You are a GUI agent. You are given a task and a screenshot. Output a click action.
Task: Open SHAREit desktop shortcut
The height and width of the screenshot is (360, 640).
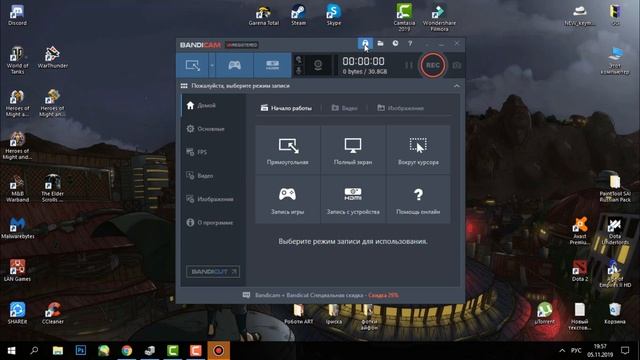coord(17,313)
